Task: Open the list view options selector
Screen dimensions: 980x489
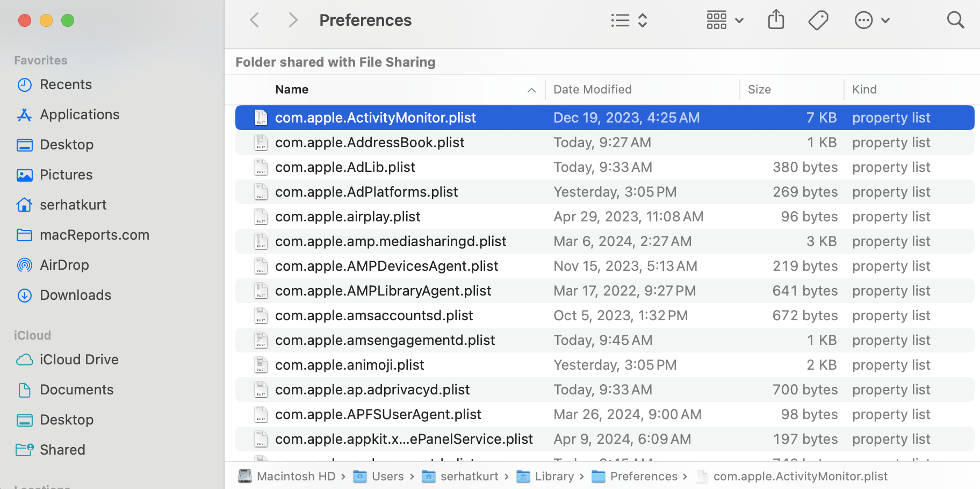Action: click(x=629, y=20)
